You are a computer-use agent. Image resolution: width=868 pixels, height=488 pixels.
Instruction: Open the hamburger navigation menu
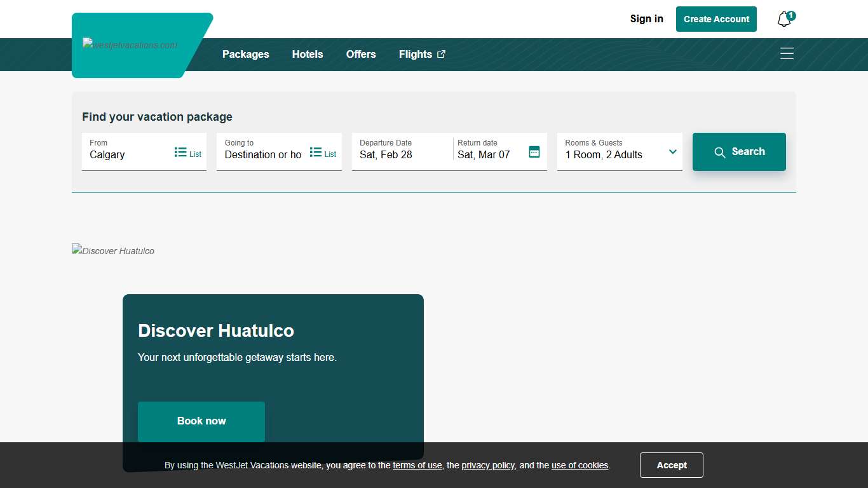[x=787, y=53]
